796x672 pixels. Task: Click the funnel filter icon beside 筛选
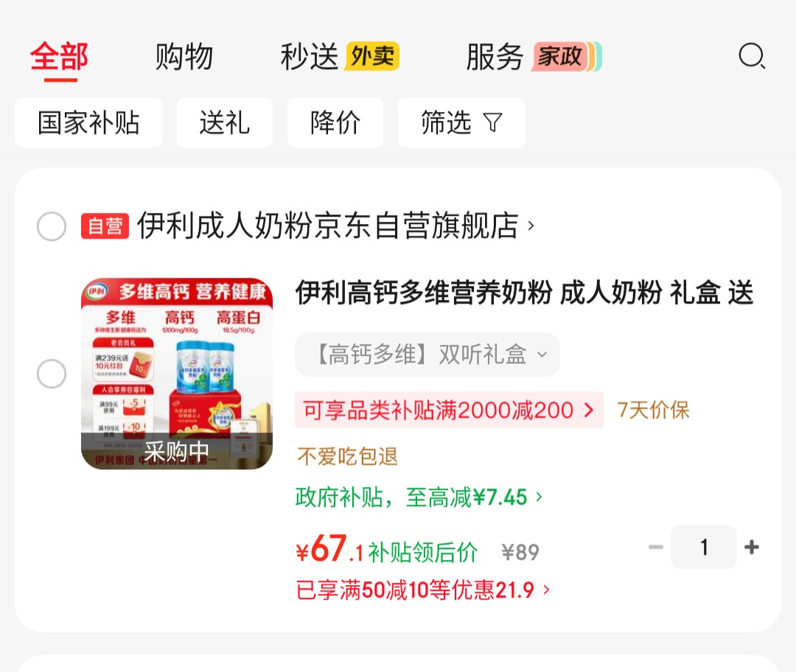[x=493, y=122]
